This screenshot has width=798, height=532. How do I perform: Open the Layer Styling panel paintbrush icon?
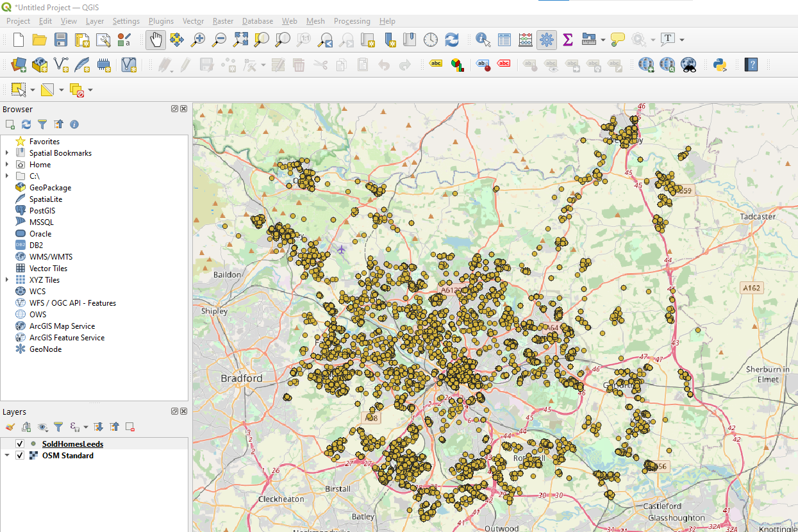[10, 427]
